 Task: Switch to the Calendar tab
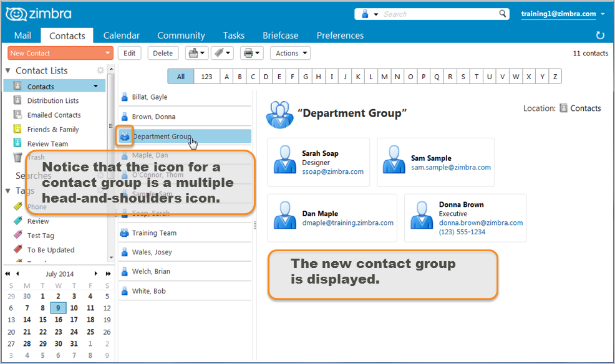121,36
